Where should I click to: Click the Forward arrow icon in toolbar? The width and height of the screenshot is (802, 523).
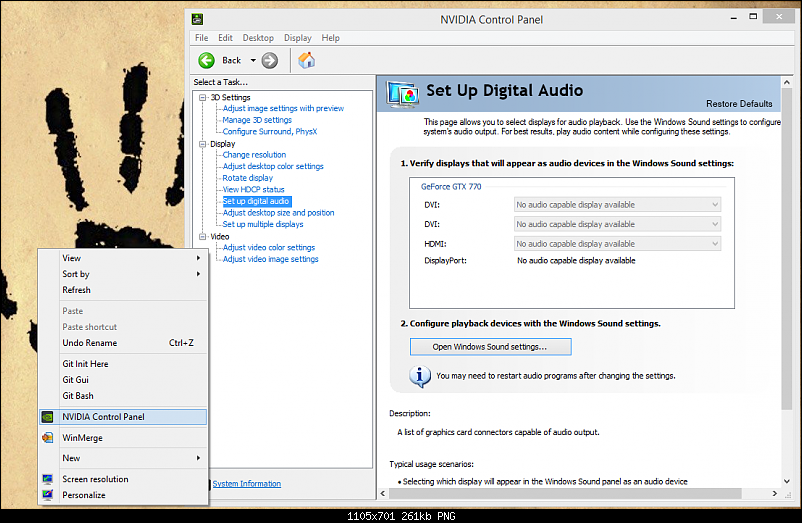(270, 60)
